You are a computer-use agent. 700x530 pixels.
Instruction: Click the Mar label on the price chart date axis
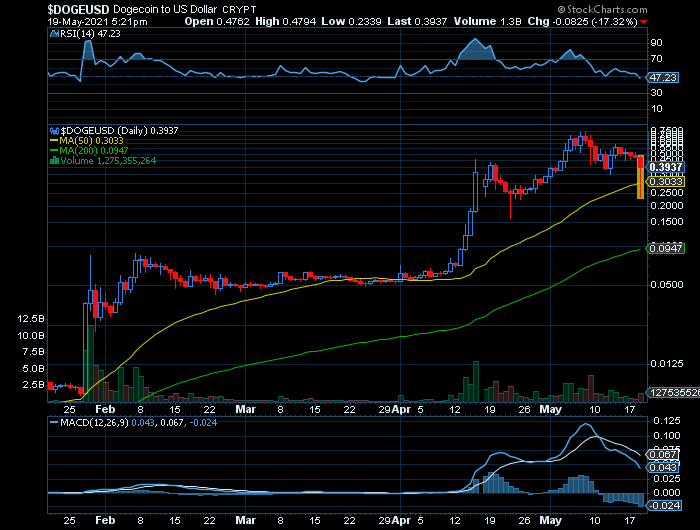[246, 409]
